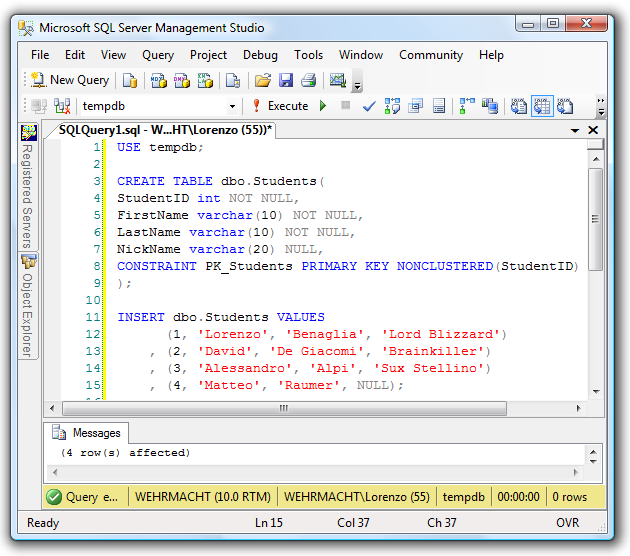Click the Open File folder icon
The image size is (630, 556).
[x=263, y=80]
